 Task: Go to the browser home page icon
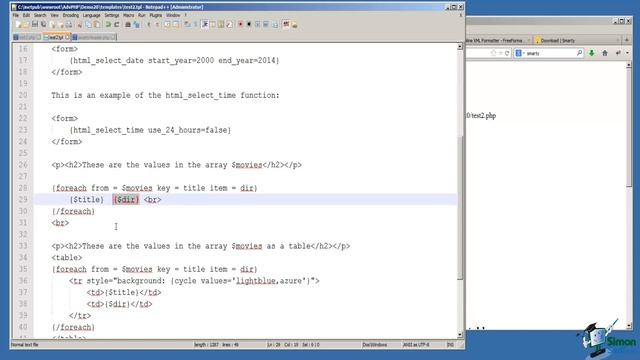[x=605, y=53]
